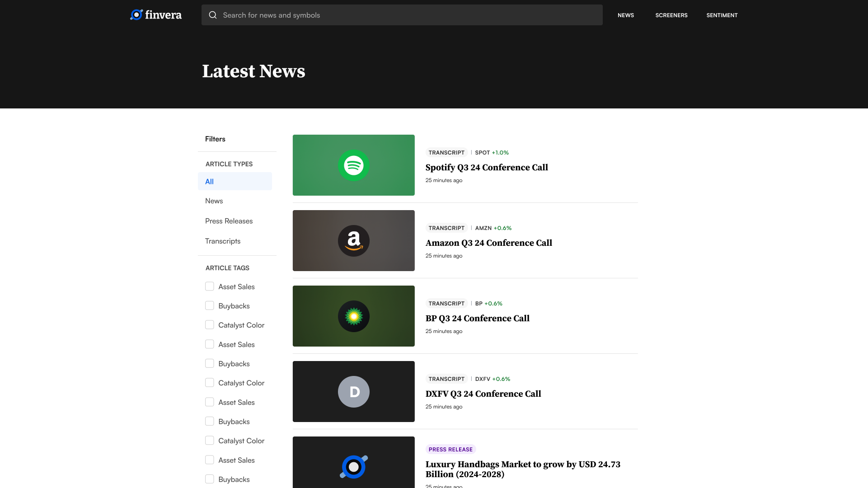
Task: Click the Finvera logo icon
Action: click(x=136, y=15)
